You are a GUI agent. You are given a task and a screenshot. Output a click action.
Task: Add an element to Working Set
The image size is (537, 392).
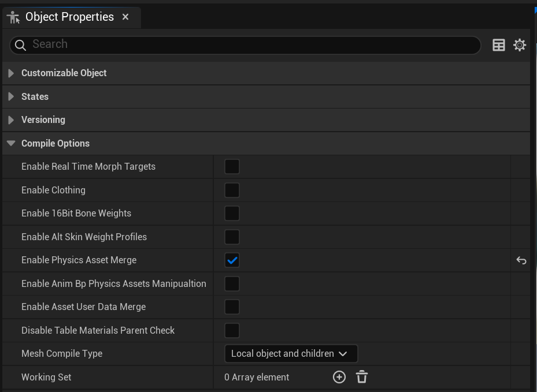339,377
